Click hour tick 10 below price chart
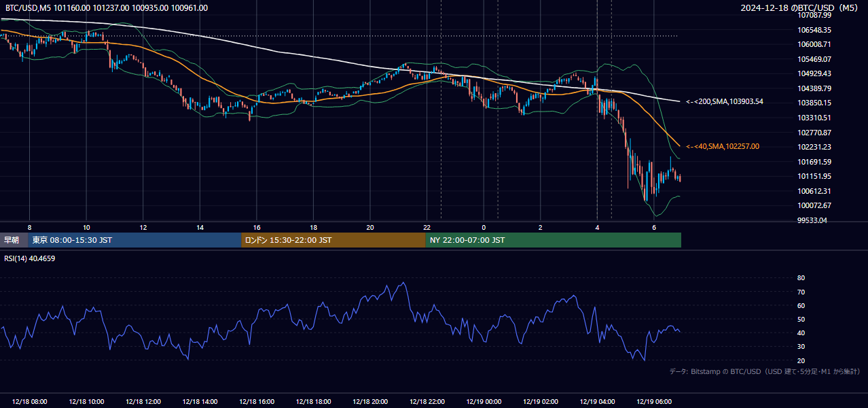The image size is (868, 408). pyautogui.click(x=86, y=227)
